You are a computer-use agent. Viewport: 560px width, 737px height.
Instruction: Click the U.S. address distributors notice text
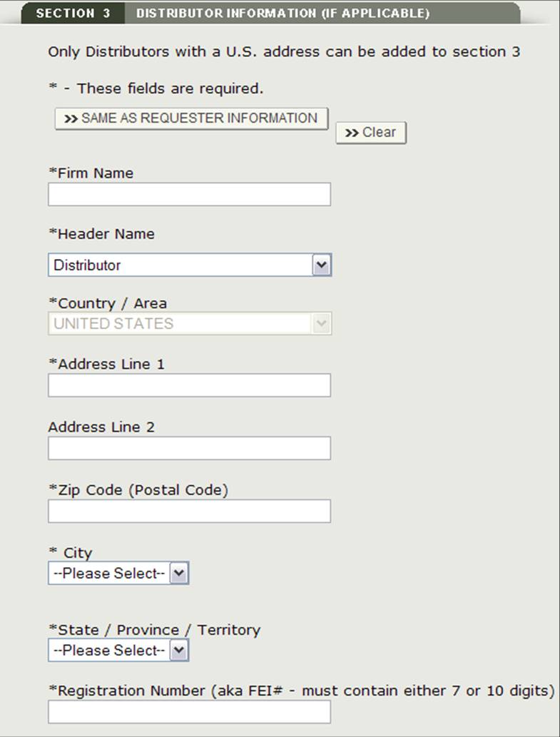point(284,52)
